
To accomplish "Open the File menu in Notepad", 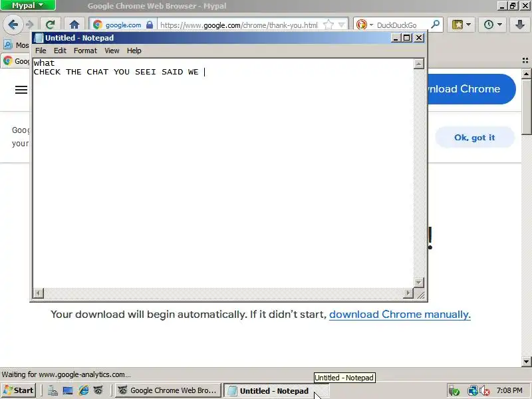I will coord(41,51).
